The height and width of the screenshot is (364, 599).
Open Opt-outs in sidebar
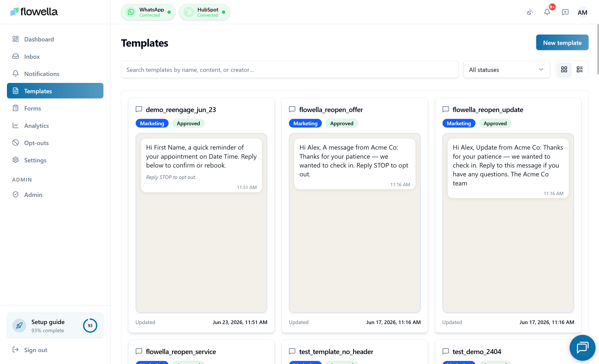[x=55, y=142]
